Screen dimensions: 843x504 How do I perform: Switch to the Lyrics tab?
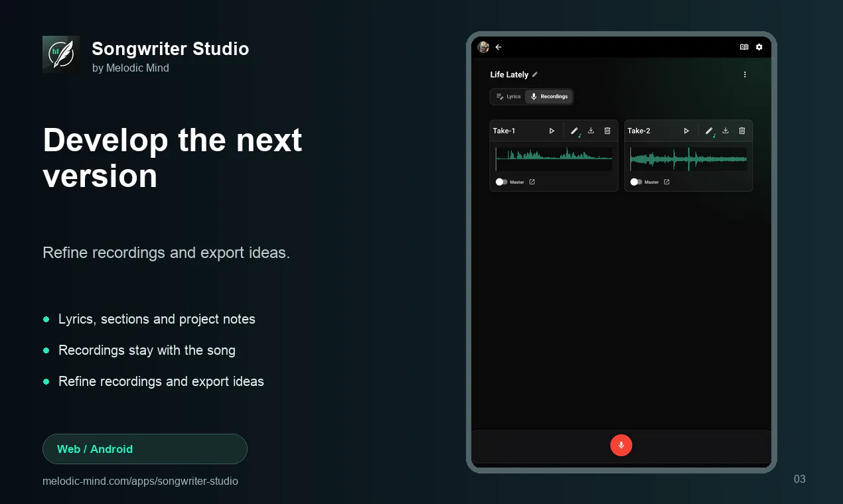click(508, 97)
